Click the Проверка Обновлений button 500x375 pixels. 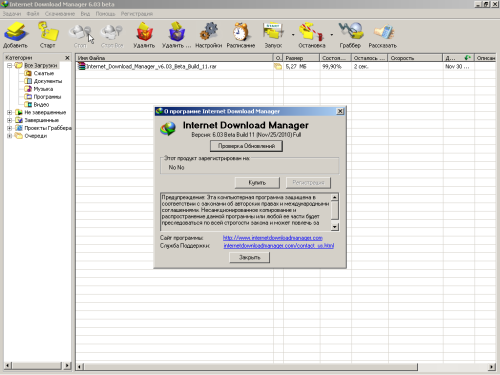tap(246, 146)
